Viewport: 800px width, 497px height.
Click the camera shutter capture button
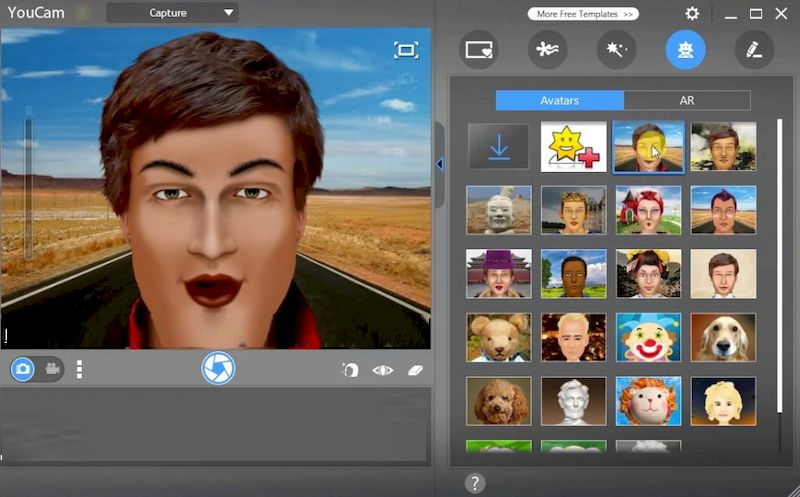(218, 368)
